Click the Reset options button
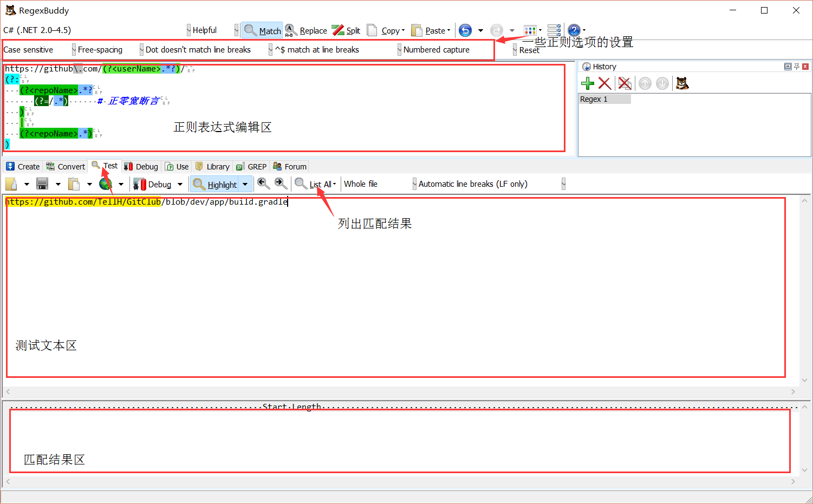Screen dimensions: 813x504 coord(529,50)
